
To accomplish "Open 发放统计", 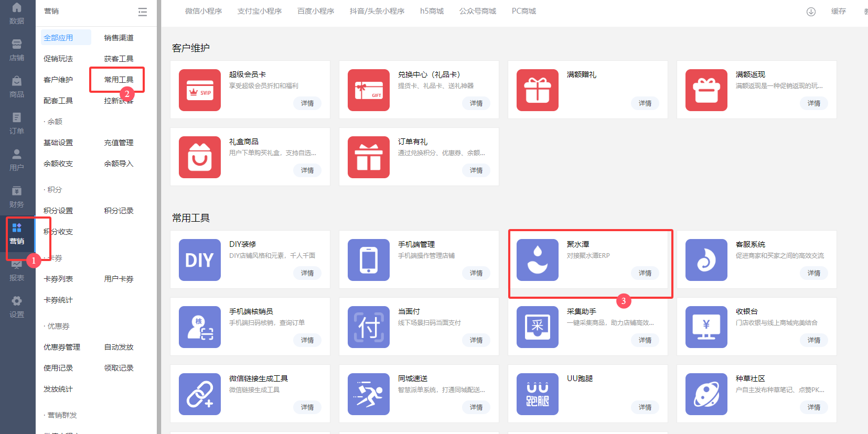I will tap(58, 389).
